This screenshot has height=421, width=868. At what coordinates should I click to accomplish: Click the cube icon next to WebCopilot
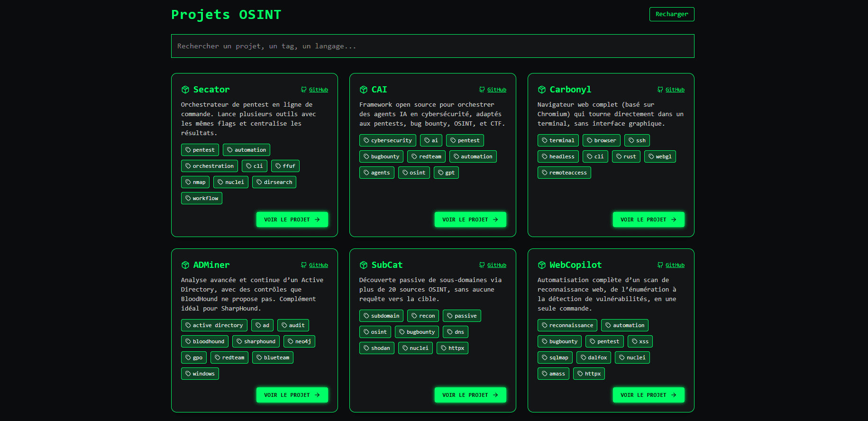[x=542, y=265]
